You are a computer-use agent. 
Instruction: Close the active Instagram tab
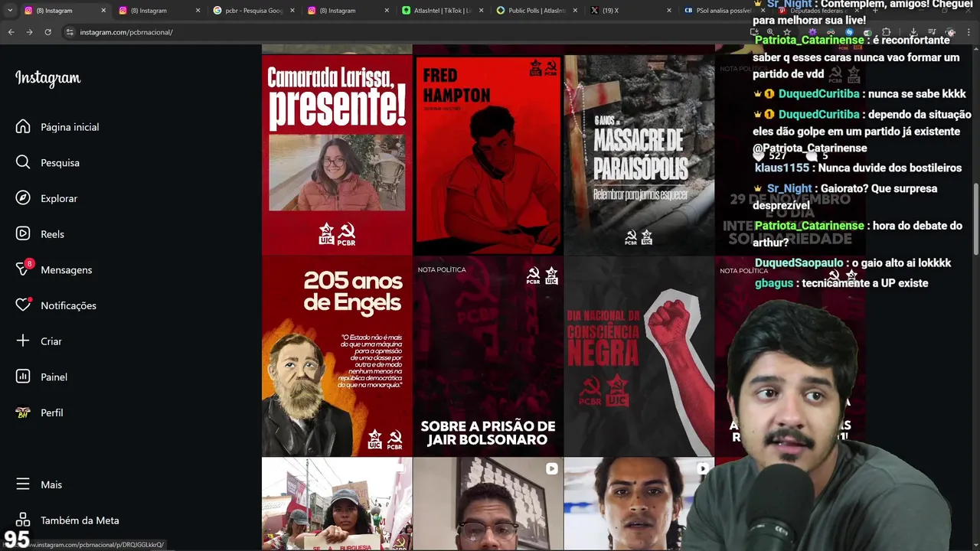point(103,11)
